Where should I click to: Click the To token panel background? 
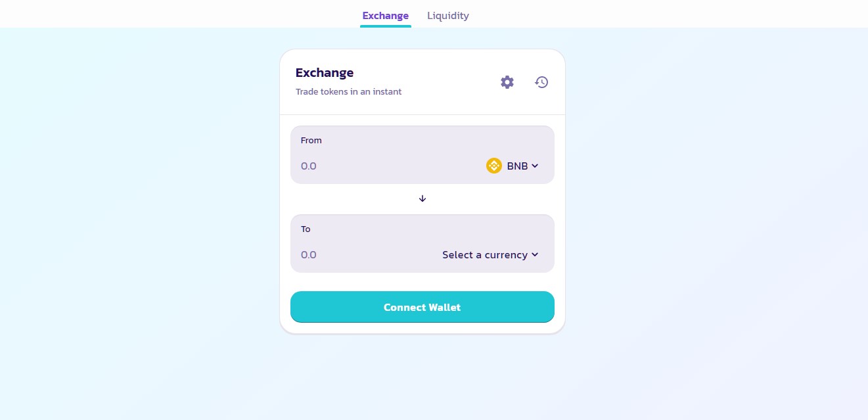point(423,243)
